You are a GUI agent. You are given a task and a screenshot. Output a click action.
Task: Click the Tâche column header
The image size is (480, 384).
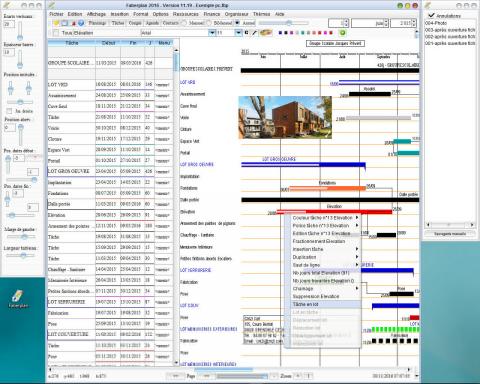(x=72, y=43)
